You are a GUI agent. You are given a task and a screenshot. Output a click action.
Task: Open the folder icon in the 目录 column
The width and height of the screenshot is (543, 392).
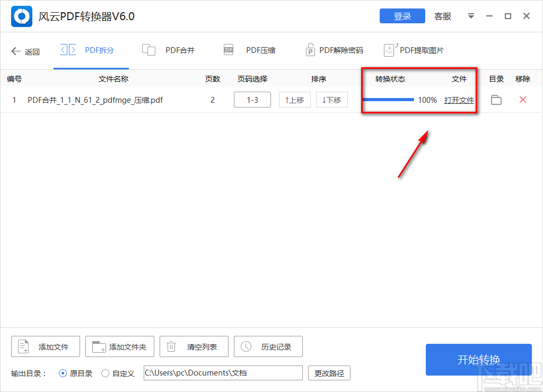pos(496,100)
